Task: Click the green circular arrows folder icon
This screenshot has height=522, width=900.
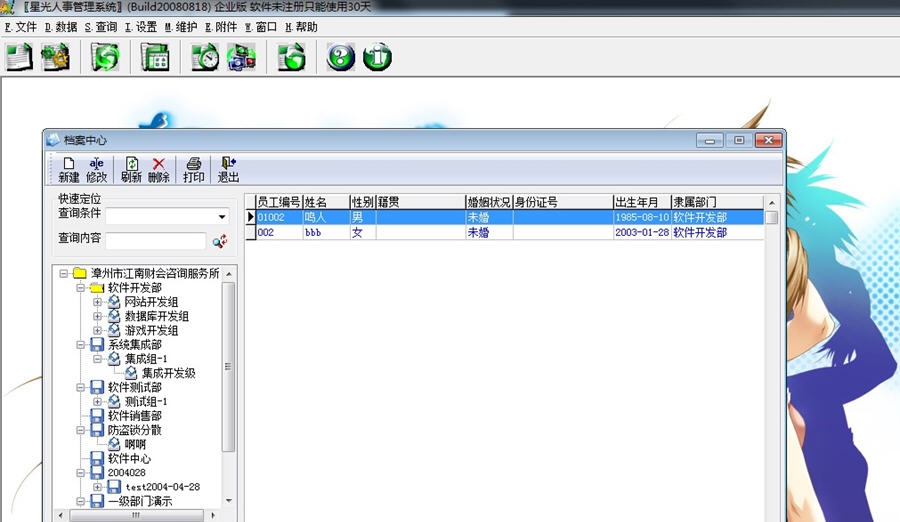Action: [105, 57]
